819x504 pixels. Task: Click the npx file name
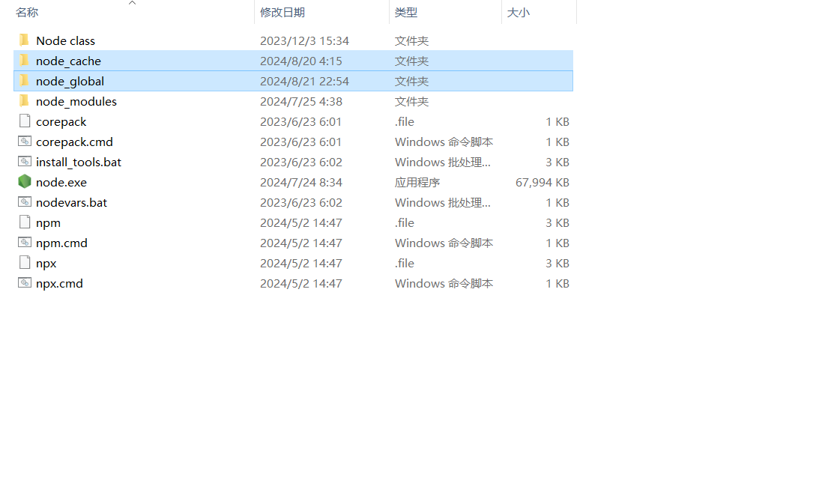point(46,263)
